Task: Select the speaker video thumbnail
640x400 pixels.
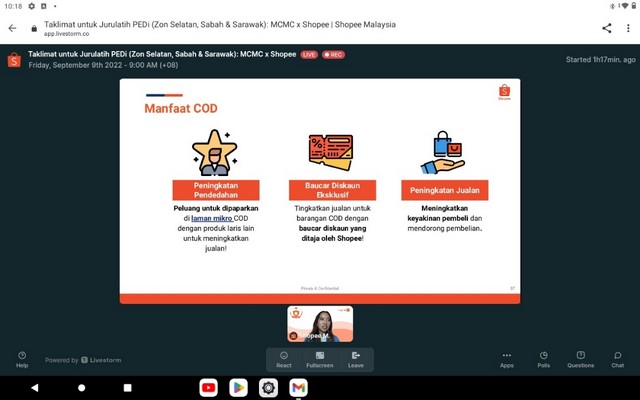Action: click(x=320, y=324)
